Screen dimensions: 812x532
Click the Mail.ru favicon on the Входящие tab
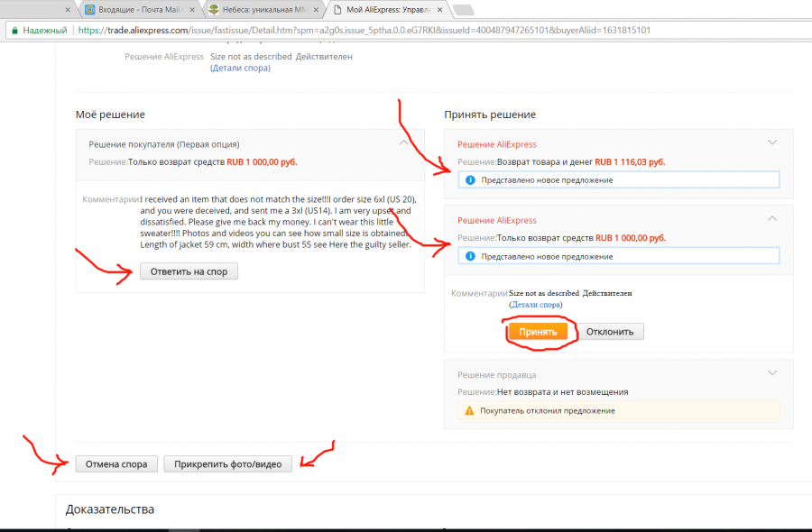pos(90,9)
